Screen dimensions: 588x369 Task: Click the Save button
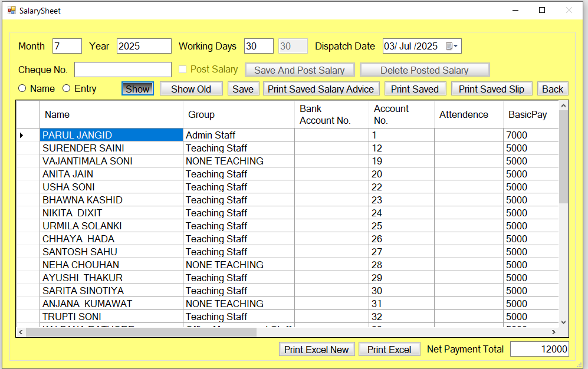[x=243, y=89]
